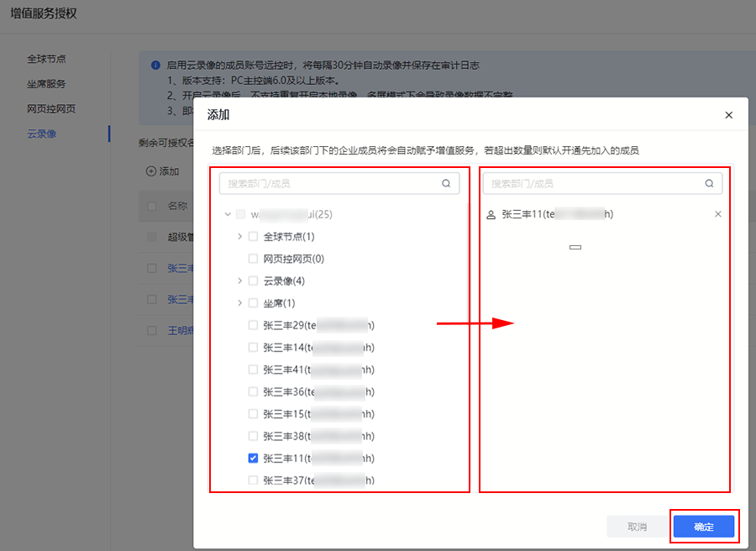
Task: Click the plus icon beside 添加
Action: click(151, 171)
